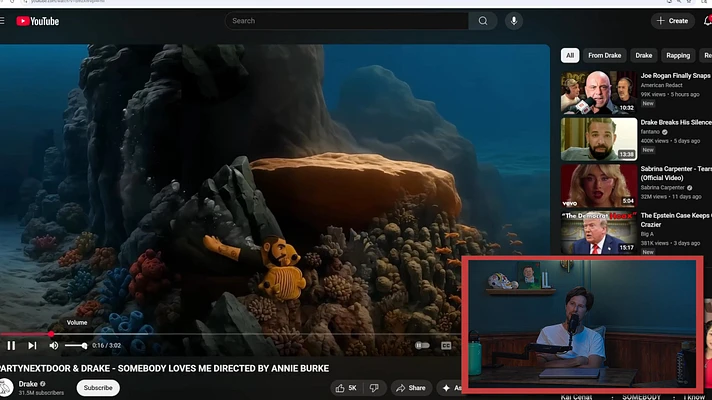This screenshot has width=712, height=400.
Task: Click the Drake Breaks His Silence title
Action: pos(676,122)
